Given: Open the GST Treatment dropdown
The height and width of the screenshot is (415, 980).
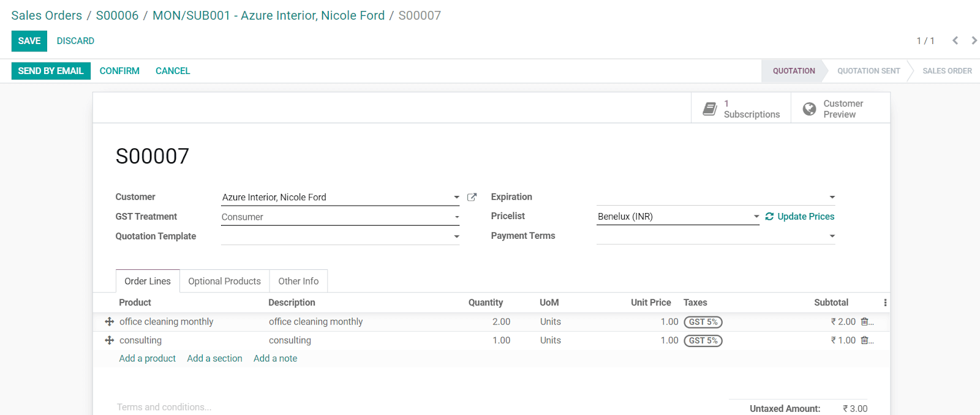Looking at the screenshot, I should tap(456, 217).
